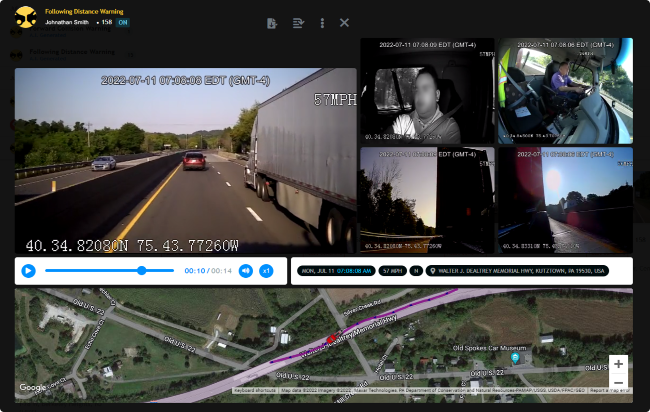The image size is (650, 412).
Task: Open the map Keyboard shortcuts link
Action: click(x=254, y=390)
